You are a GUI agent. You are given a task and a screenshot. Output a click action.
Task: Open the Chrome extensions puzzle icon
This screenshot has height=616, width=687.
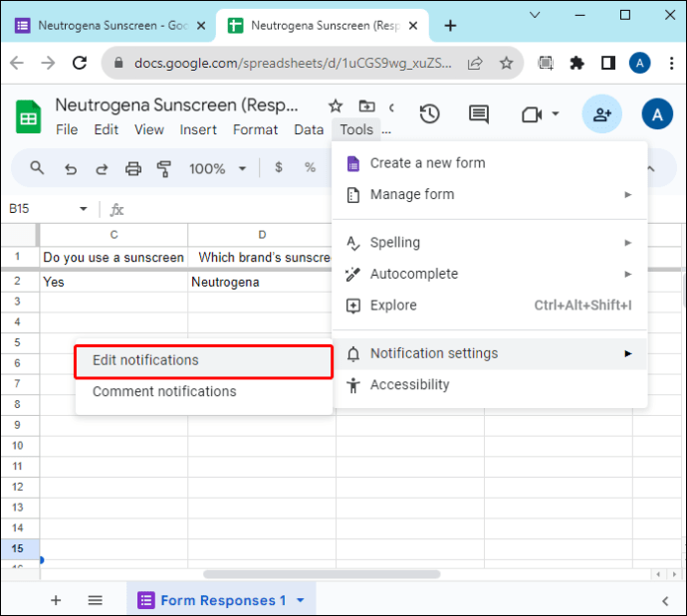pos(576,64)
